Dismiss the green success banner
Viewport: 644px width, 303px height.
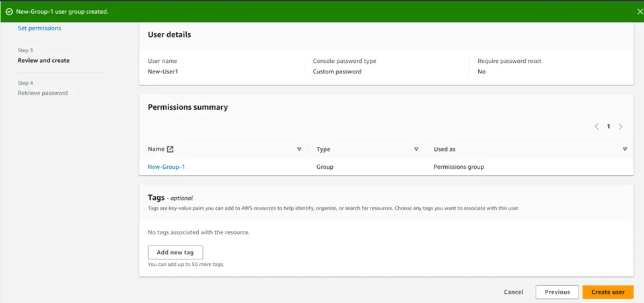(x=641, y=11)
